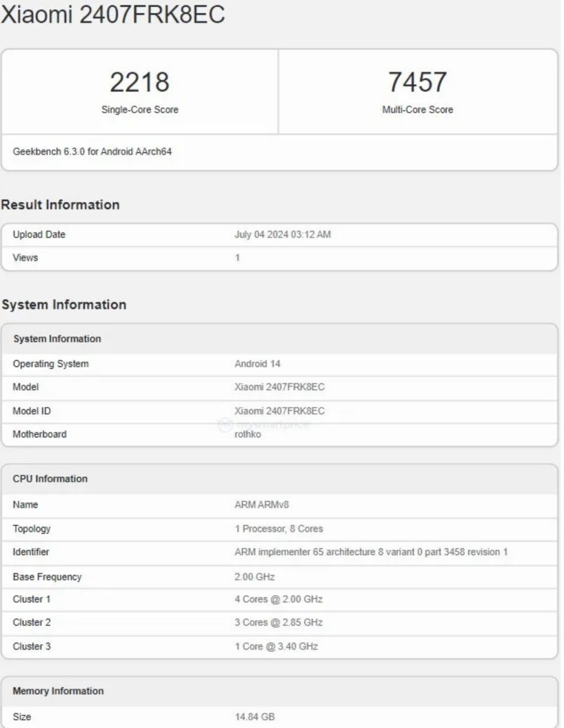564x728 pixels.
Task: Click Geekbench 6.3.0 for Android AArch64 text
Action: coord(92,152)
